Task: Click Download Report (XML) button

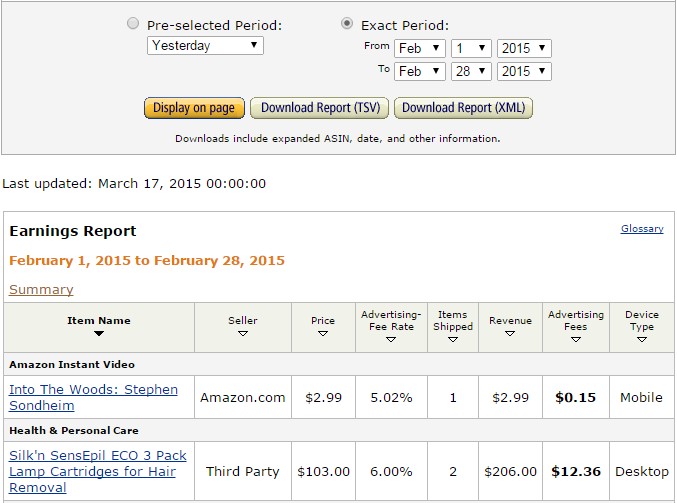Action: pyautogui.click(x=463, y=108)
